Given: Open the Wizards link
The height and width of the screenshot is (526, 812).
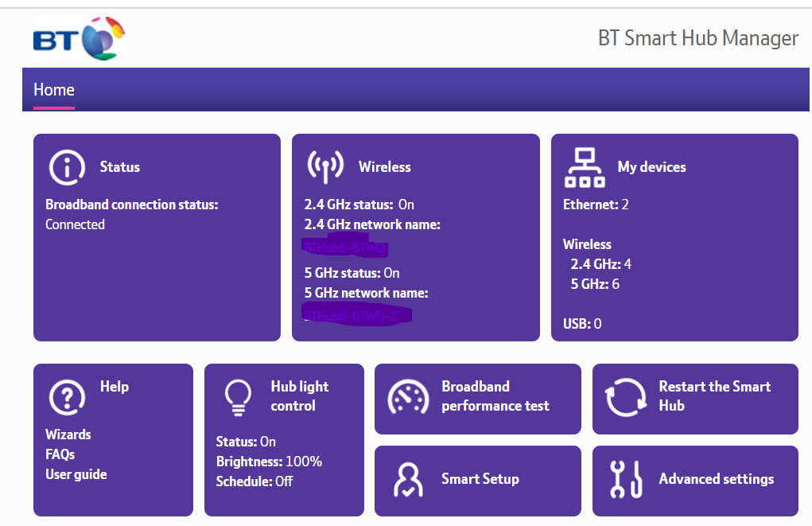Looking at the screenshot, I should [68, 434].
